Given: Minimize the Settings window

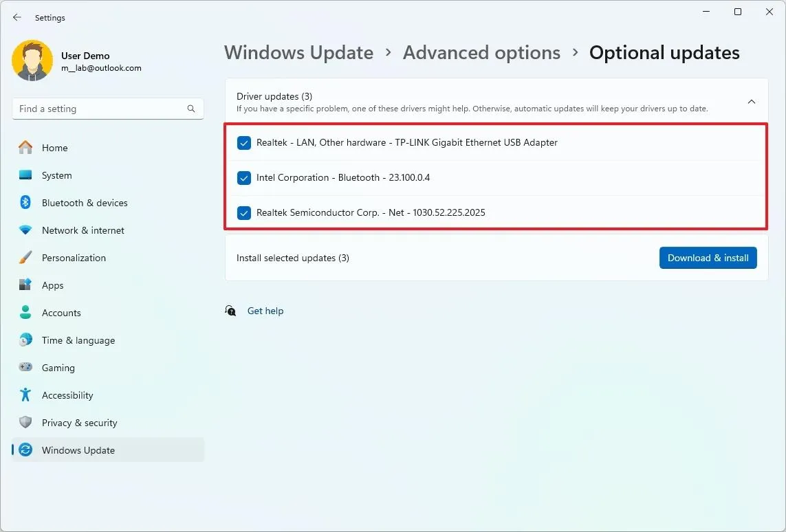Looking at the screenshot, I should [706, 12].
